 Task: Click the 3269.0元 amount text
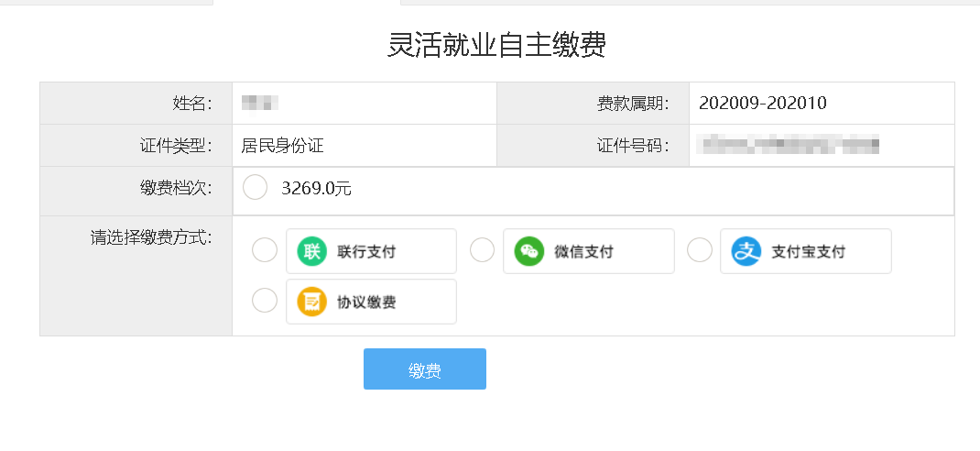pyautogui.click(x=316, y=188)
